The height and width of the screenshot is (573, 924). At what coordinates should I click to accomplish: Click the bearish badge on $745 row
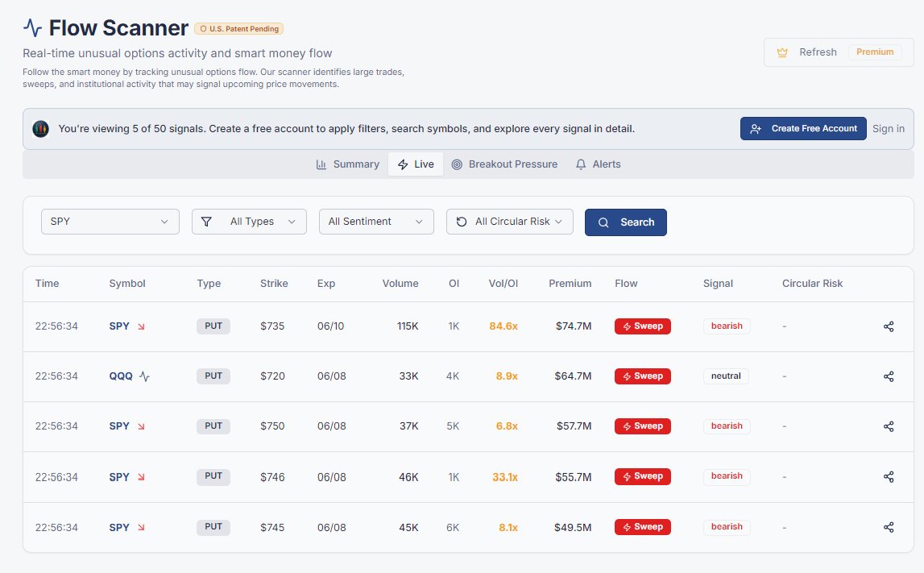(727, 527)
